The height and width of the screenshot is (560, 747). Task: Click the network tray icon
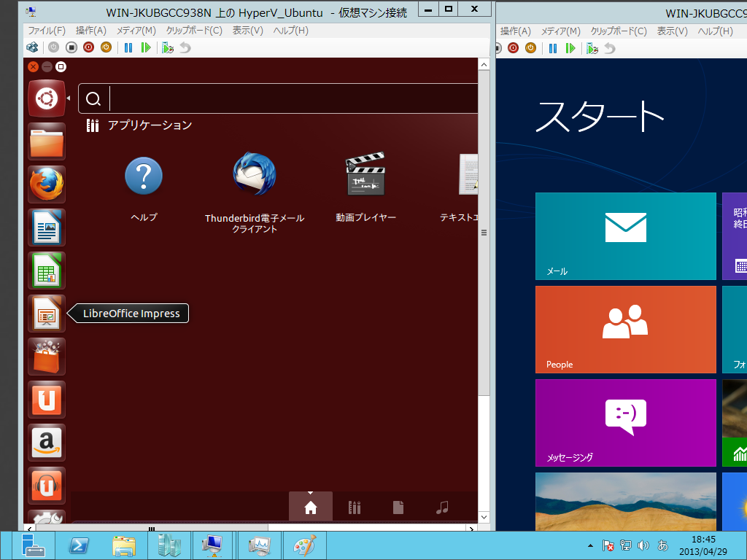tap(625, 545)
